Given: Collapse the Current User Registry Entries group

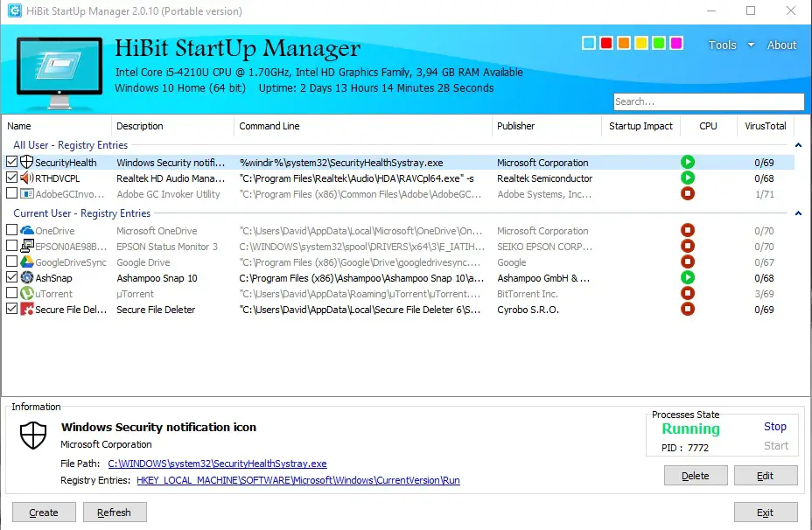Looking at the screenshot, I should coord(798,213).
